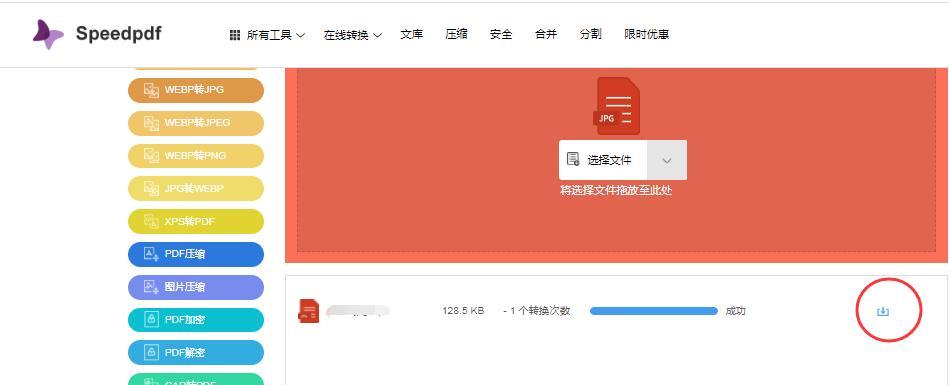The width and height of the screenshot is (949, 385).
Task: Click the 图片压缩 icon
Action: (151, 287)
